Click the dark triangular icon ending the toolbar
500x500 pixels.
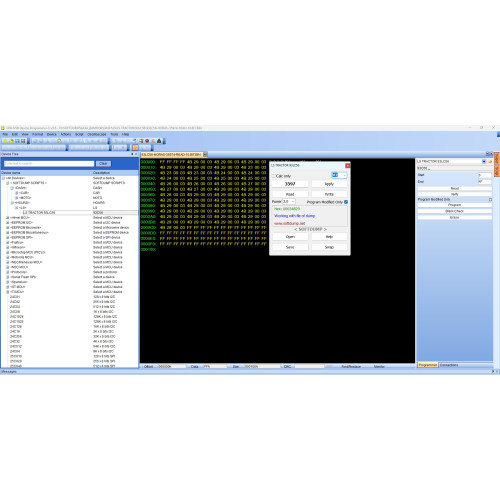[159, 141]
